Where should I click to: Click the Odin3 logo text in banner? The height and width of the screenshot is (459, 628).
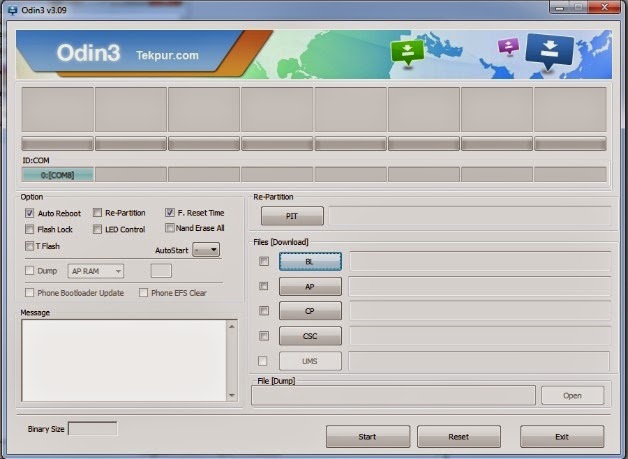click(x=88, y=53)
